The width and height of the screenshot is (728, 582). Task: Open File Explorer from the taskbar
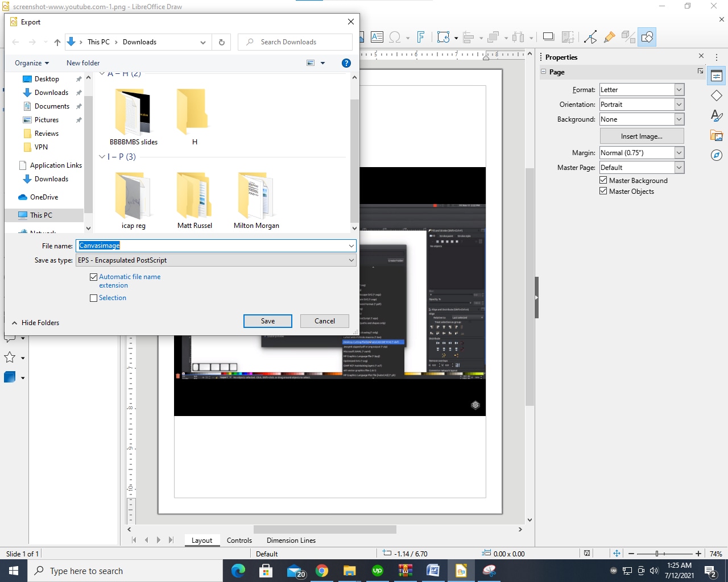[350, 571]
